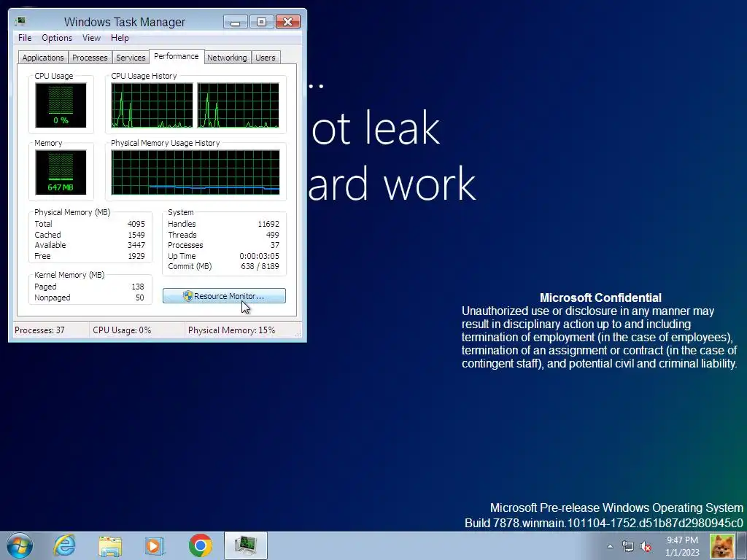The image size is (747, 560).
Task: Click the Physical Memory Usage History graph
Action: click(x=196, y=172)
